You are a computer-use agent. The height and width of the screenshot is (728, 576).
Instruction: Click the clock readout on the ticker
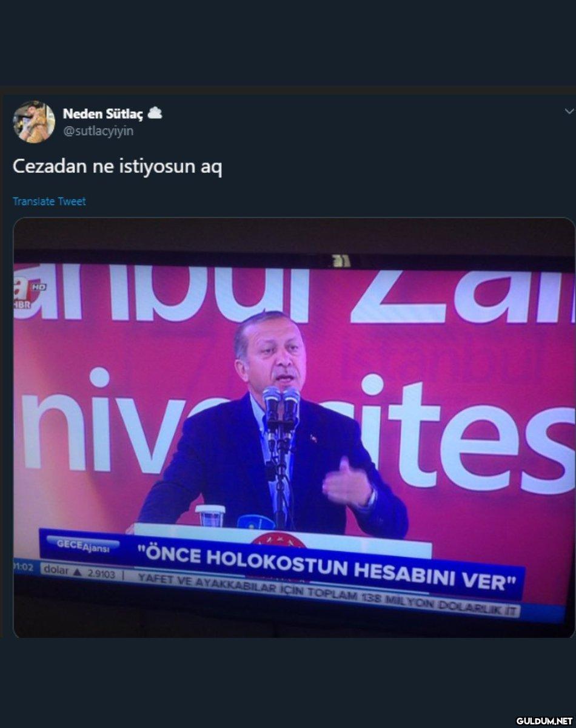pyautogui.click(x=24, y=568)
